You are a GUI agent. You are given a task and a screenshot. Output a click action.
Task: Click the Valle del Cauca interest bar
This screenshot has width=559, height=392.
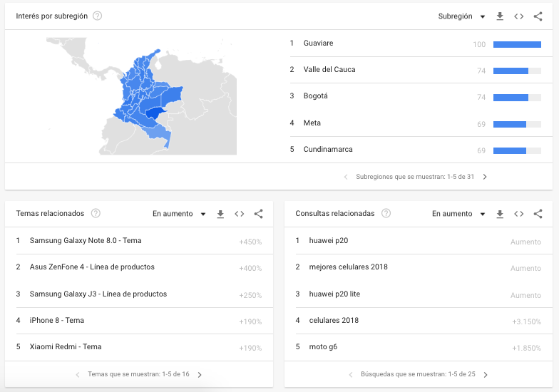518,71
